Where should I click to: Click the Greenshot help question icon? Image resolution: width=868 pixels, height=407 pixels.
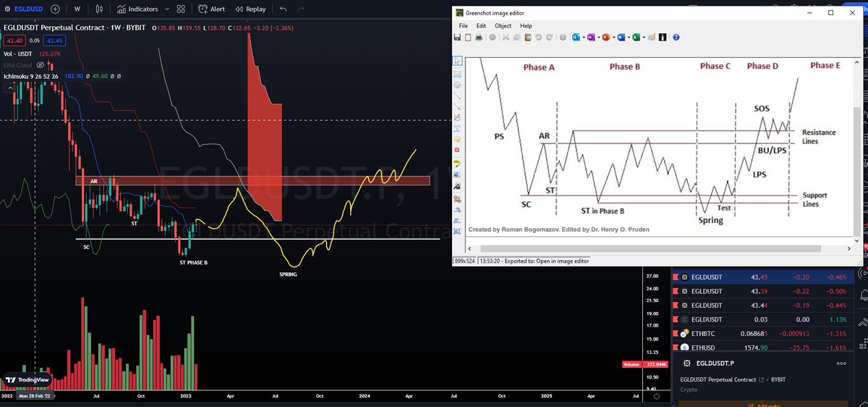(676, 37)
